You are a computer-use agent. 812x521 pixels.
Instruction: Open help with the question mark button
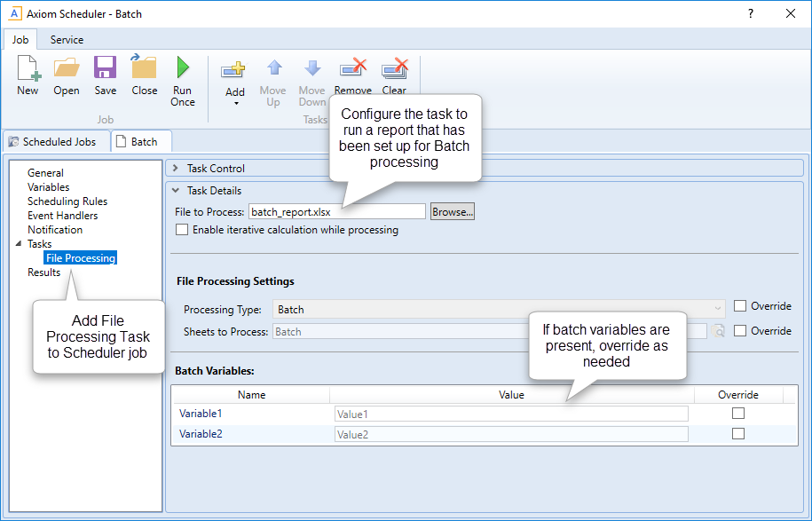(x=750, y=13)
